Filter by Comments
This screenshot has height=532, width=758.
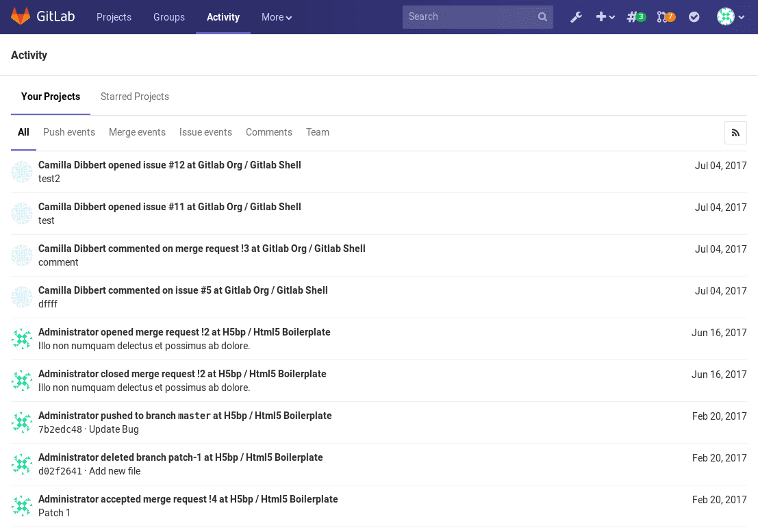click(269, 132)
